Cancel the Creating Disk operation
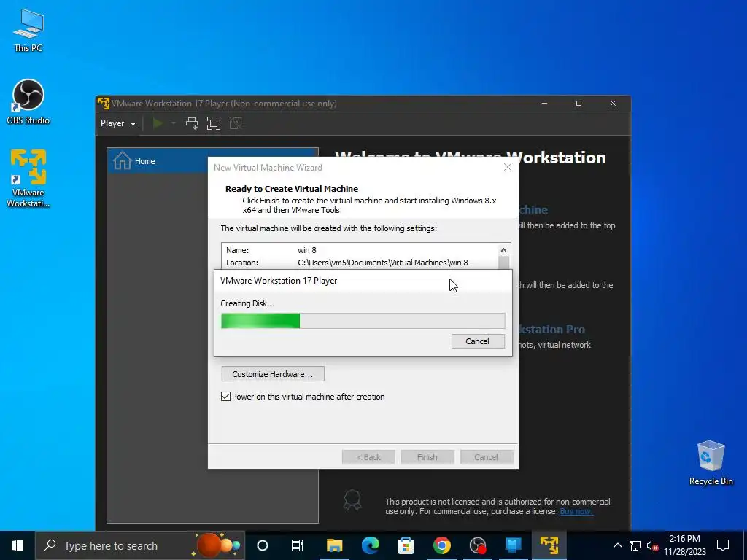The width and height of the screenshot is (747, 560). [478, 341]
